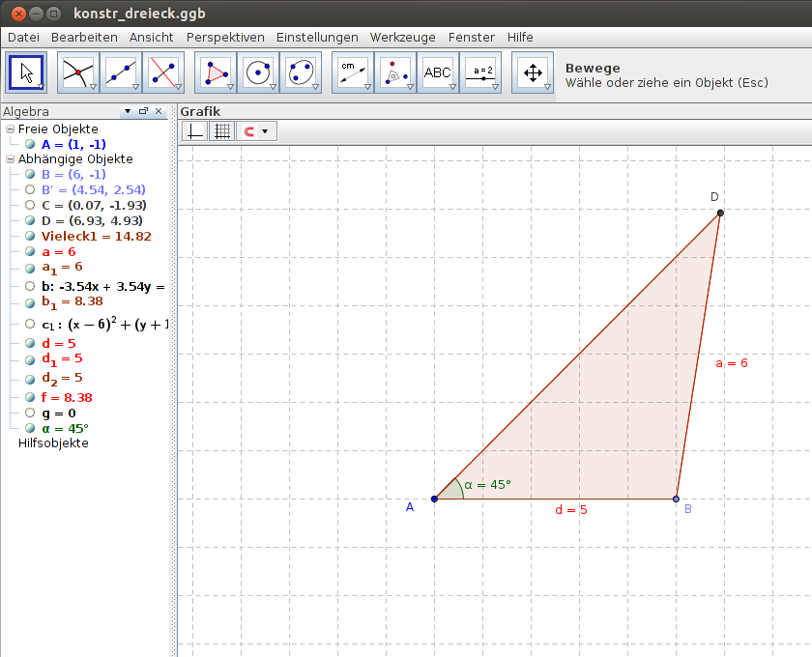
Task: Click point D in the graphics view
Action: tap(720, 213)
